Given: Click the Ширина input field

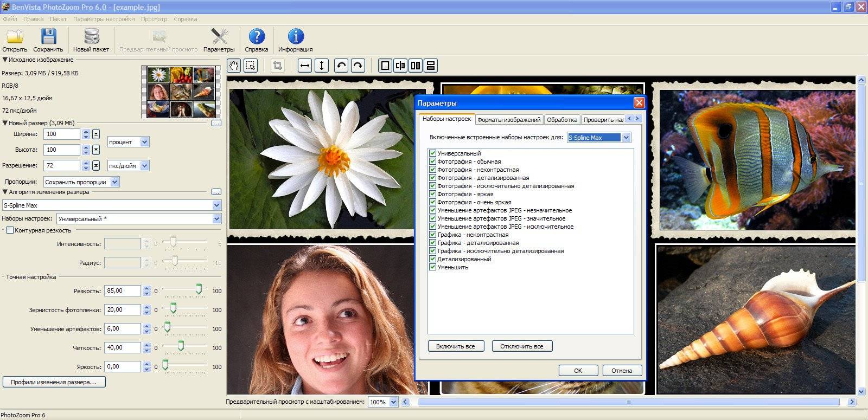Looking at the screenshot, I should tap(62, 134).
